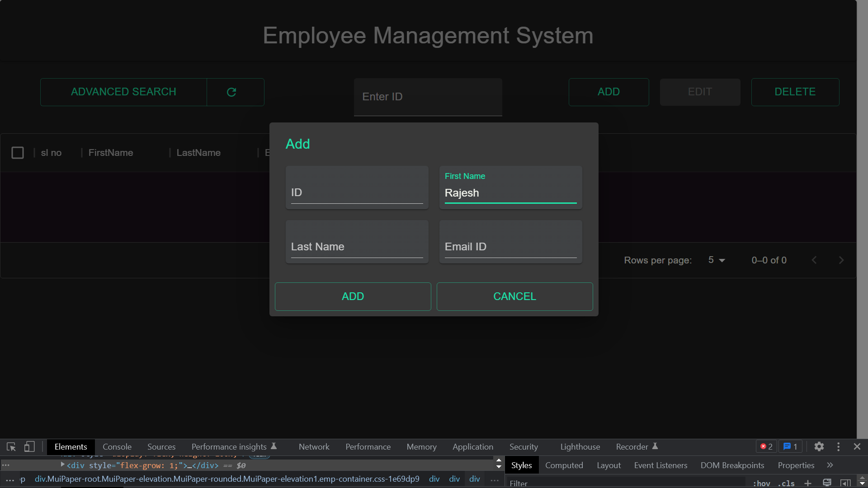Expand the flex-grow div node triangle
The height and width of the screenshot is (488, 868).
click(x=63, y=465)
